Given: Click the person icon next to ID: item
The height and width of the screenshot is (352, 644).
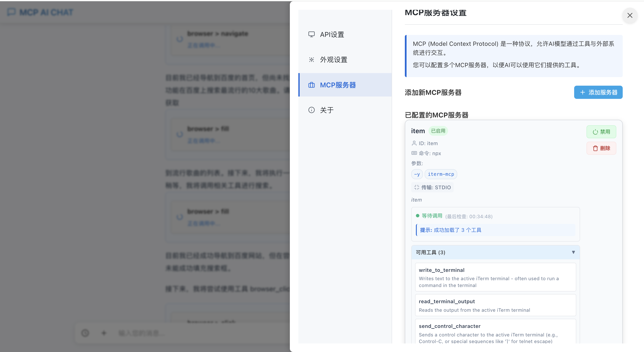Looking at the screenshot, I should (x=414, y=143).
